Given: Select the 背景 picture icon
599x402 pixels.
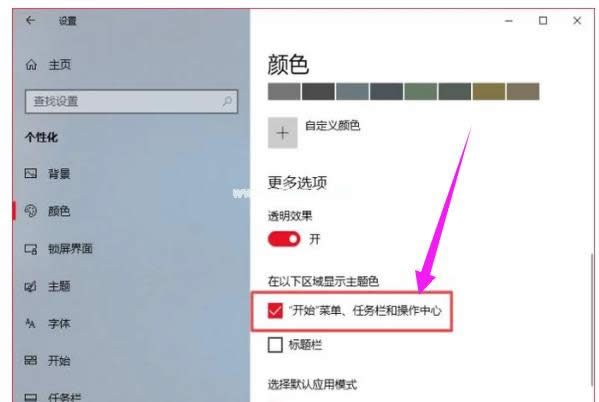Looking at the screenshot, I should [31, 173].
